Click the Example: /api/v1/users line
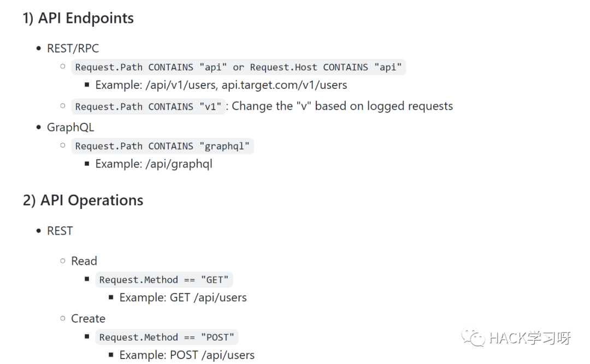This screenshot has height=364, width=590. click(x=221, y=85)
